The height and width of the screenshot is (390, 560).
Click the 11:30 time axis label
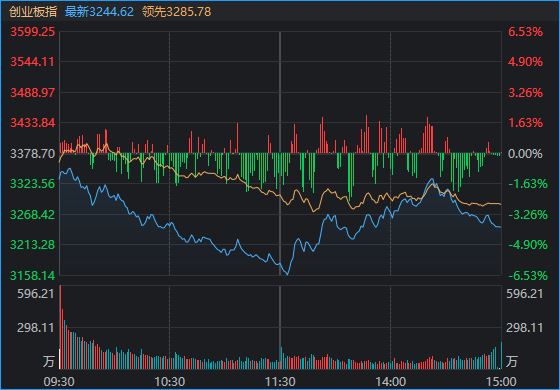tap(280, 382)
